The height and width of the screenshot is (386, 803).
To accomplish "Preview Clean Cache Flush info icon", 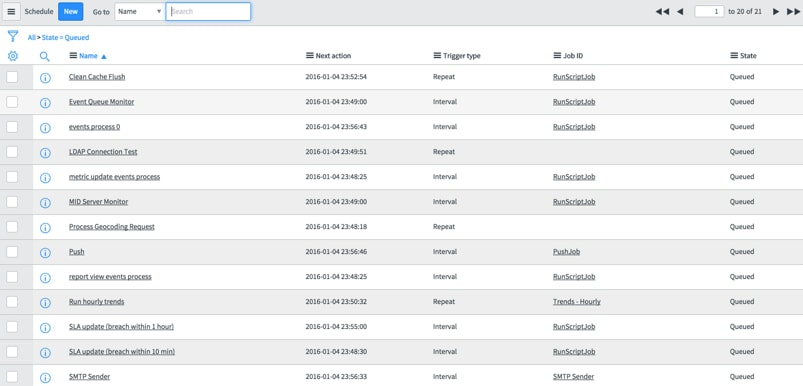I will tap(45, 78).
